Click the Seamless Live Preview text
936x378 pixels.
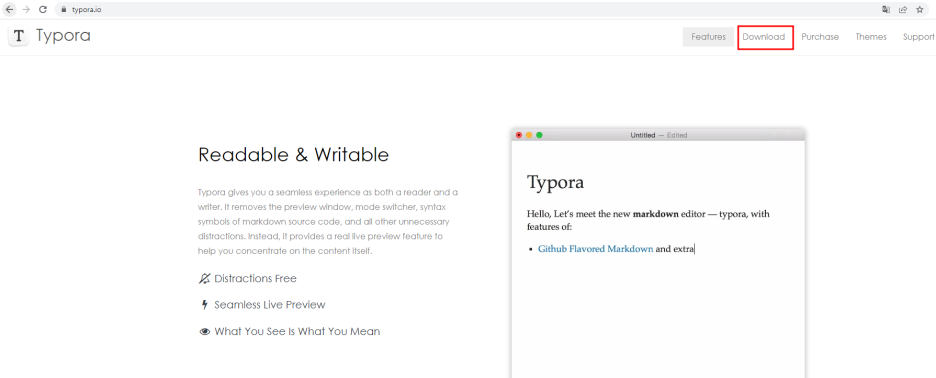point(270,305)
